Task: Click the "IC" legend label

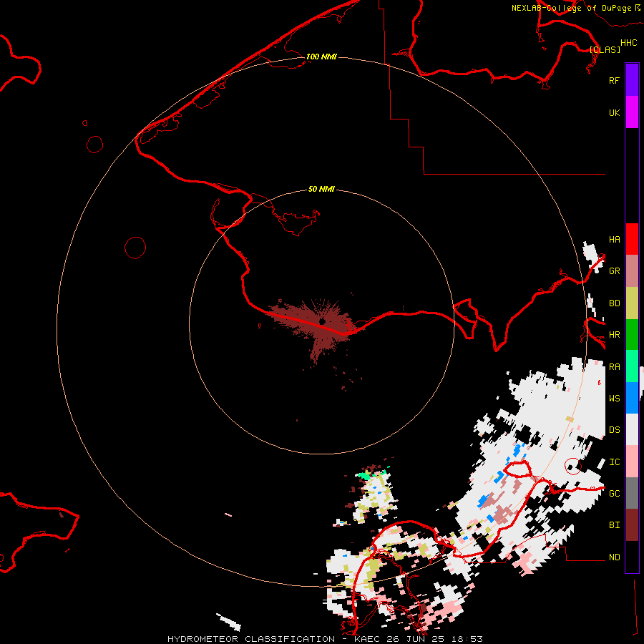Action: click(614, 462)
